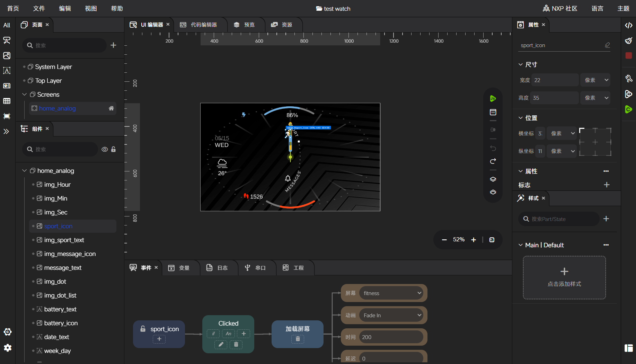Toggle the 'An' option on Clicked event

228,334
